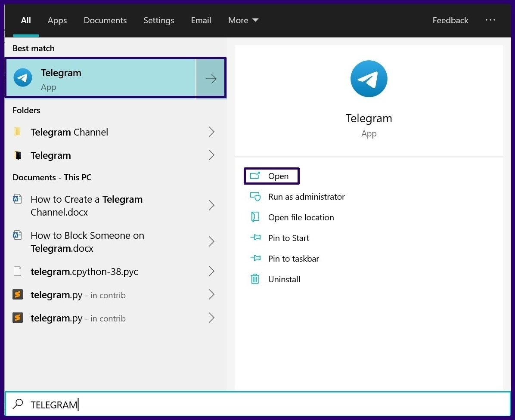
Task: Select the Email search tab
Action: point(201,20)
